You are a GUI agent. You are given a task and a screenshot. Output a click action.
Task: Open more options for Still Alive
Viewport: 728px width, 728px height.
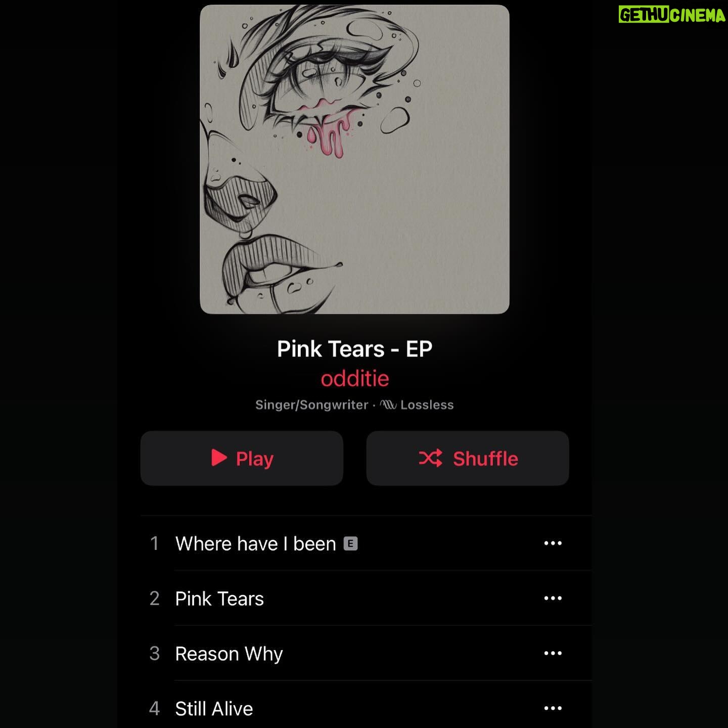553,708
